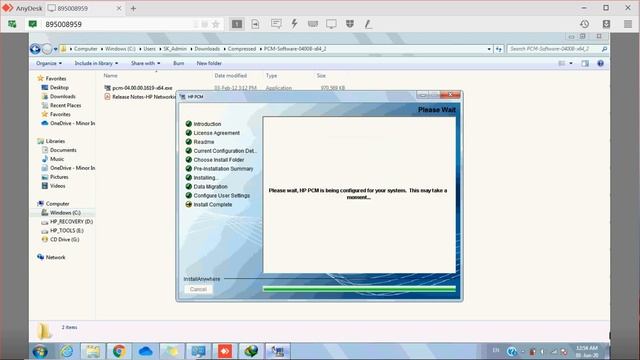Open Internet Explorer from remote taskbar
640x360 pixels.
pos(67,351)
